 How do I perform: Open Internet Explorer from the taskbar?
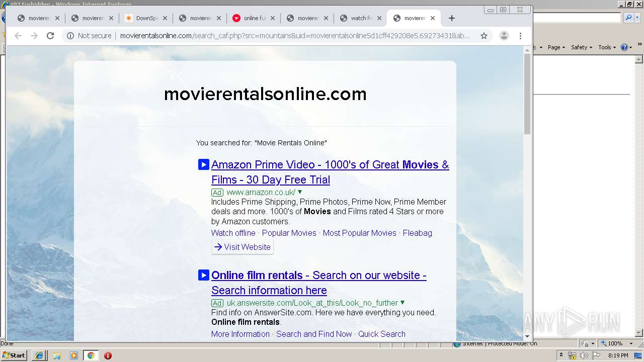pyautogui.click(x=39, y=355)
